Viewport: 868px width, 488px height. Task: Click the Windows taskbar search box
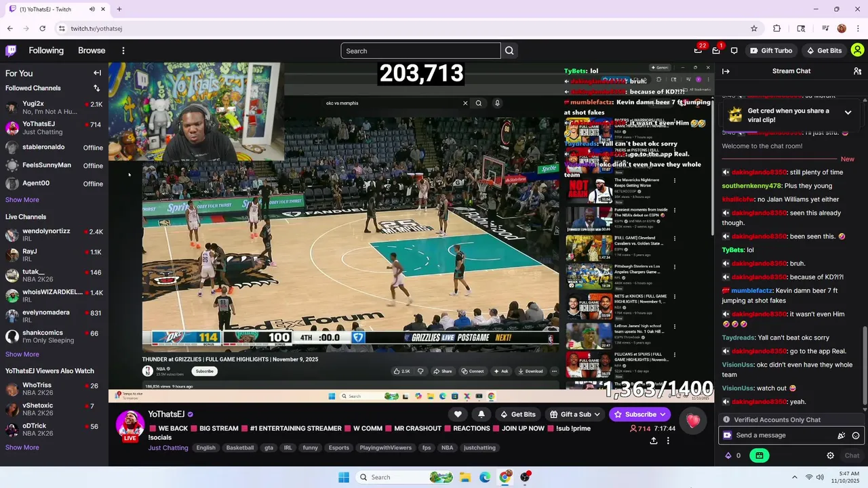(405, 477)
